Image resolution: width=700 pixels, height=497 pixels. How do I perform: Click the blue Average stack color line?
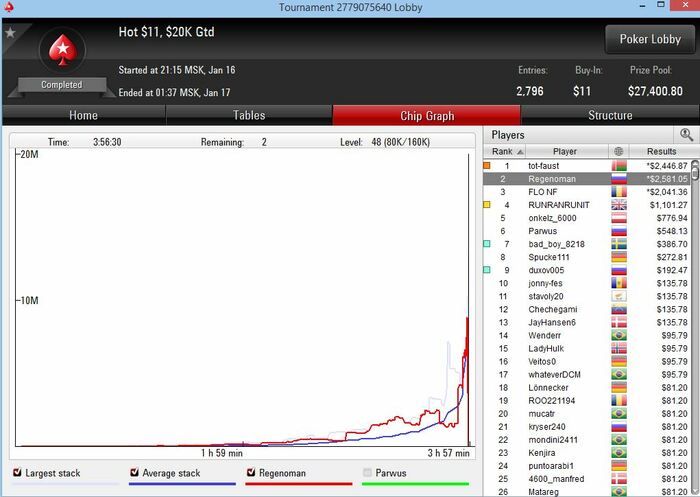click(x=182, y=484)
